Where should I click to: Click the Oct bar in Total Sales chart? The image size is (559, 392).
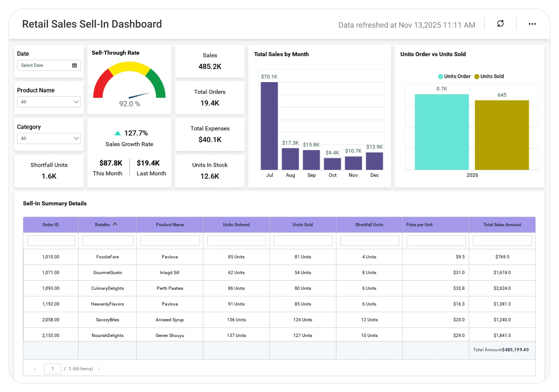332,164
